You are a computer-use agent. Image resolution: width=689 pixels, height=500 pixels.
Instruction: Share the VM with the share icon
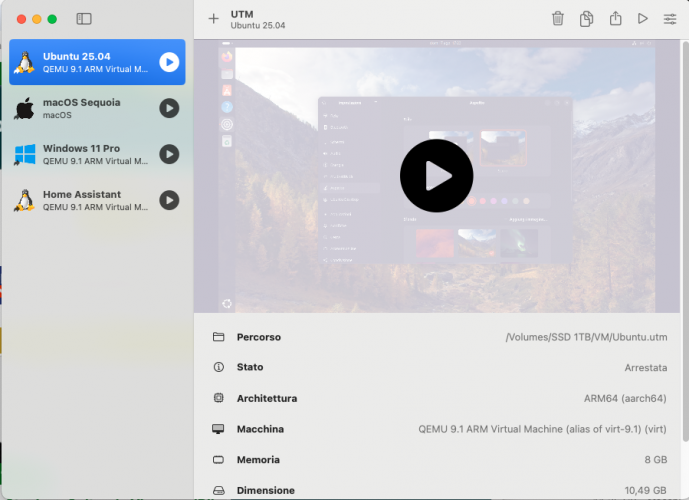(x=615, y=19)
